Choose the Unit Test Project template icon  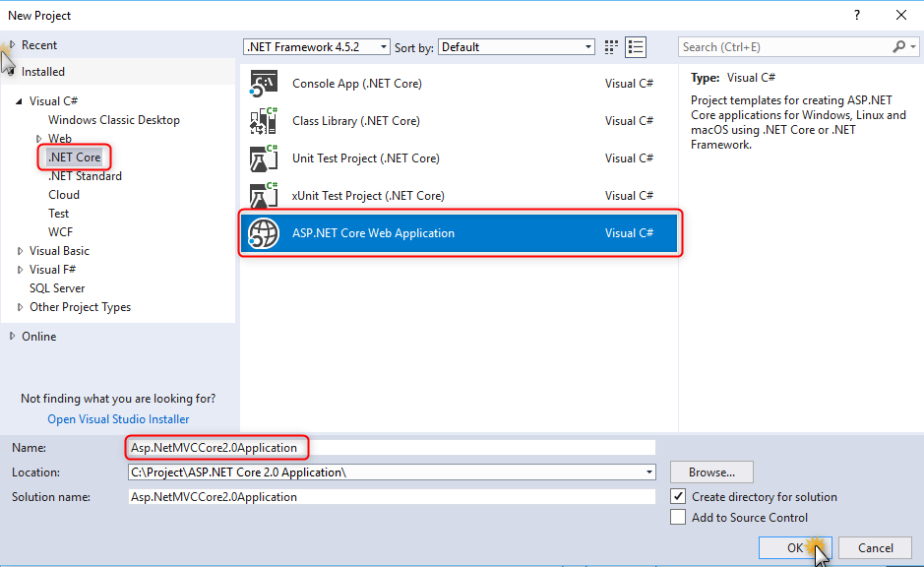tap(263, 157)
